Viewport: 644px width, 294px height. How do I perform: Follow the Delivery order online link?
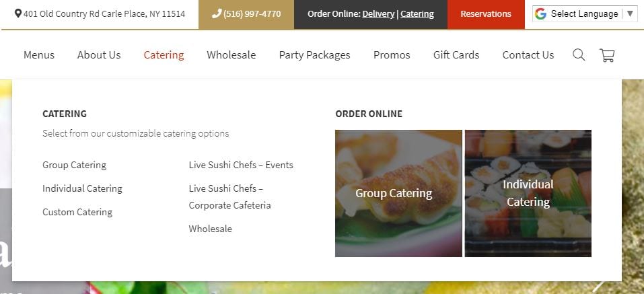pos(378,14)
